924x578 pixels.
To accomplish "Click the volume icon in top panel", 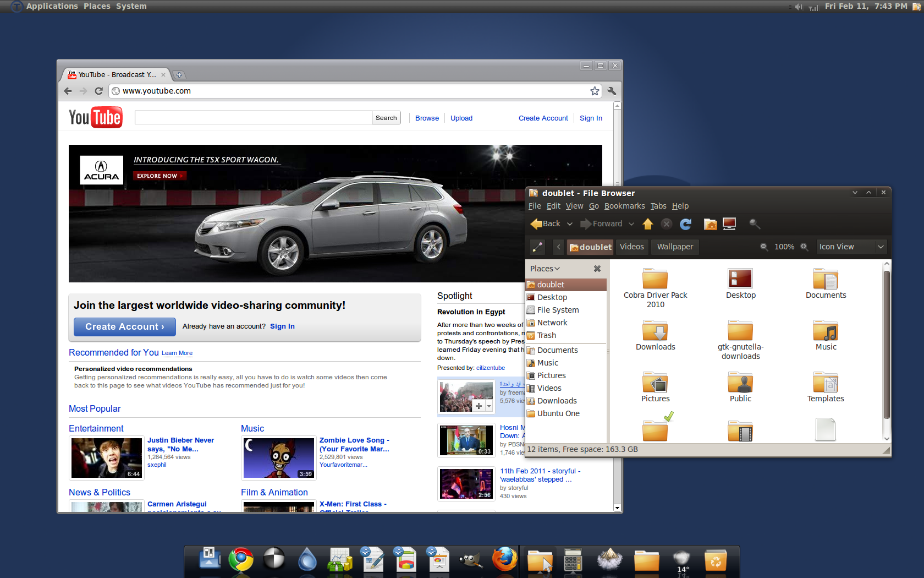I will [799, 7].
